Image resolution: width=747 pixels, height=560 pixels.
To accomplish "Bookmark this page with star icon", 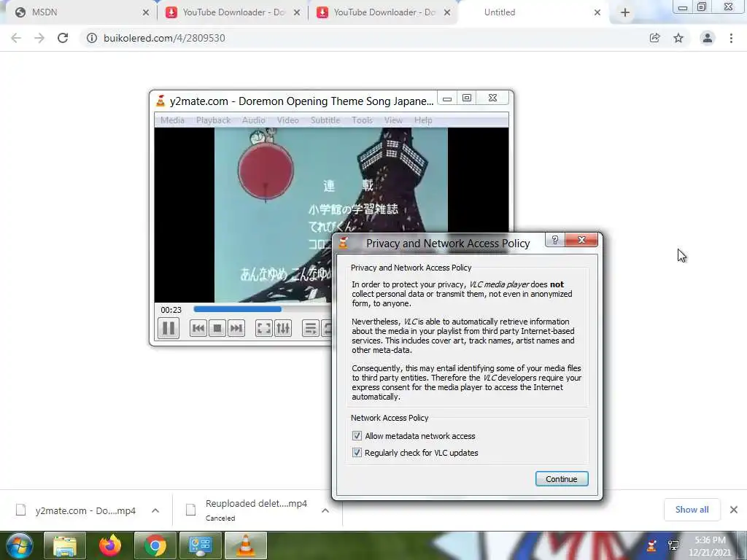I will click(678, 38).
